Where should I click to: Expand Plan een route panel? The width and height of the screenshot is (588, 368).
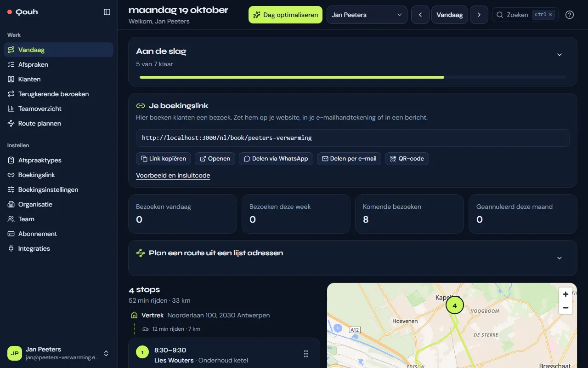pyautogui.click(x=560, y=258)
